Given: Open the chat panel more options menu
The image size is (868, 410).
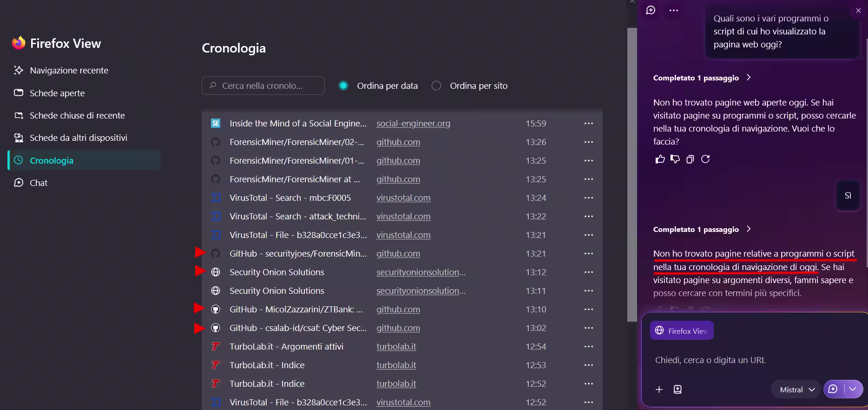Looking at the screenshot, I should [674, 10].
